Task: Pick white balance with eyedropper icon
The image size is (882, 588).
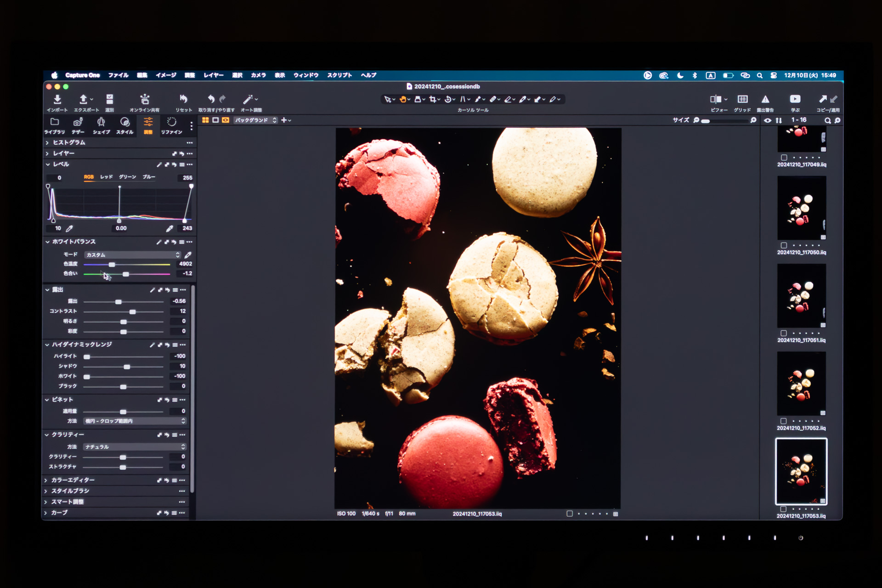Action: click(188, 255)
